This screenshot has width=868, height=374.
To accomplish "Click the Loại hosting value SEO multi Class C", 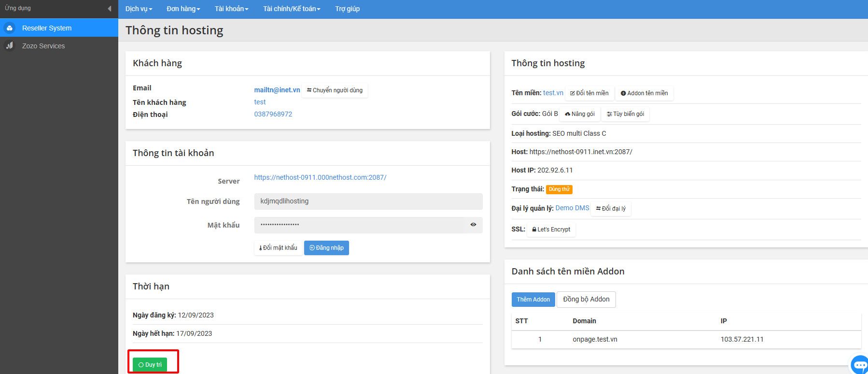I will coord(579,133).
